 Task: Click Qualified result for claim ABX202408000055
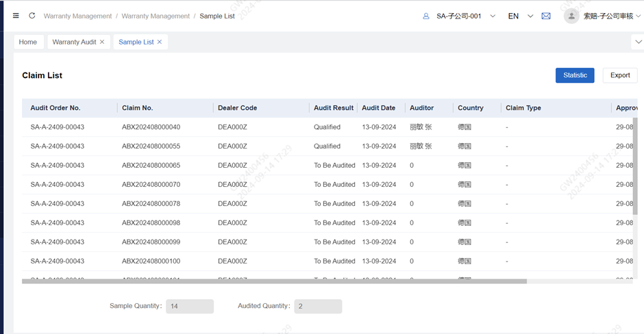327,146
